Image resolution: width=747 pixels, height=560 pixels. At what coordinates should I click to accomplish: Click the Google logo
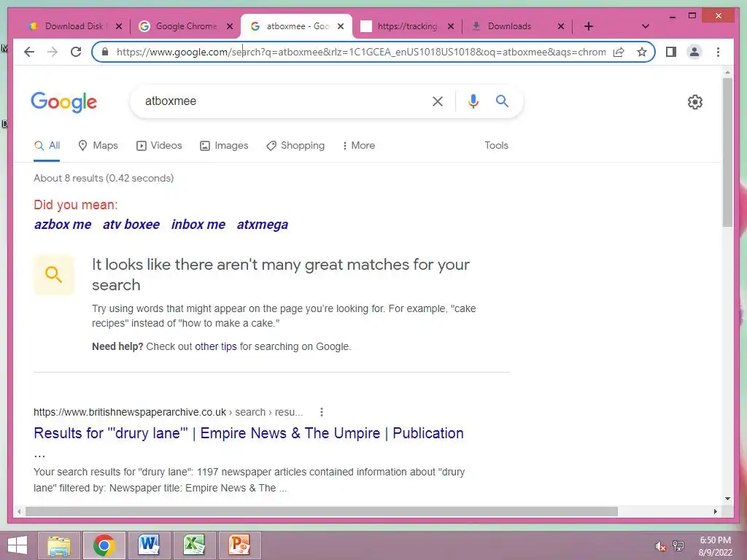click(x=64, y=102)
